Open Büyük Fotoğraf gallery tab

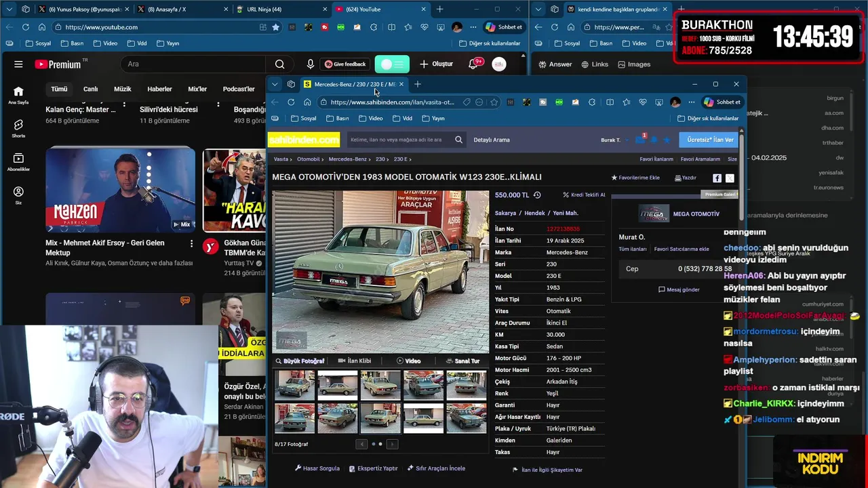tap(300, 361)
